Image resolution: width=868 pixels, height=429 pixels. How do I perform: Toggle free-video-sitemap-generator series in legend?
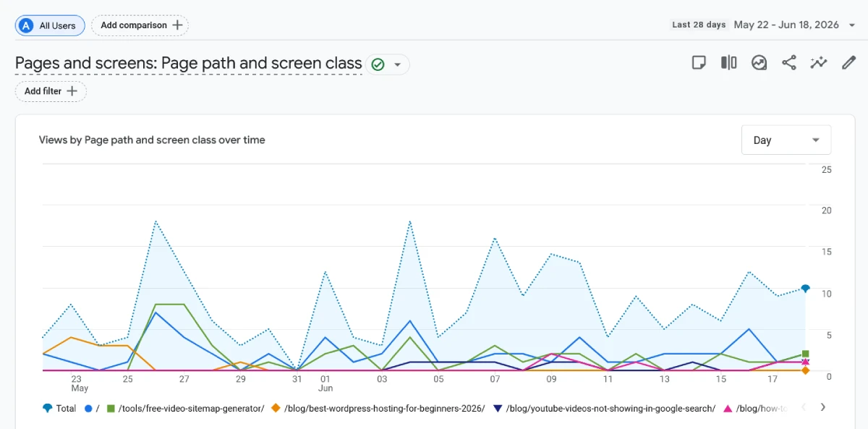[186, 408]
